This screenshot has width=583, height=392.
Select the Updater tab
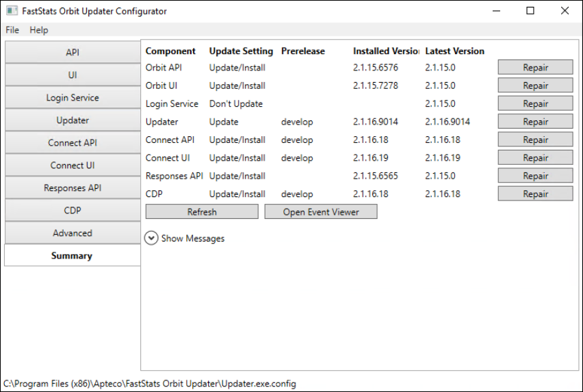tap(73, 120)
